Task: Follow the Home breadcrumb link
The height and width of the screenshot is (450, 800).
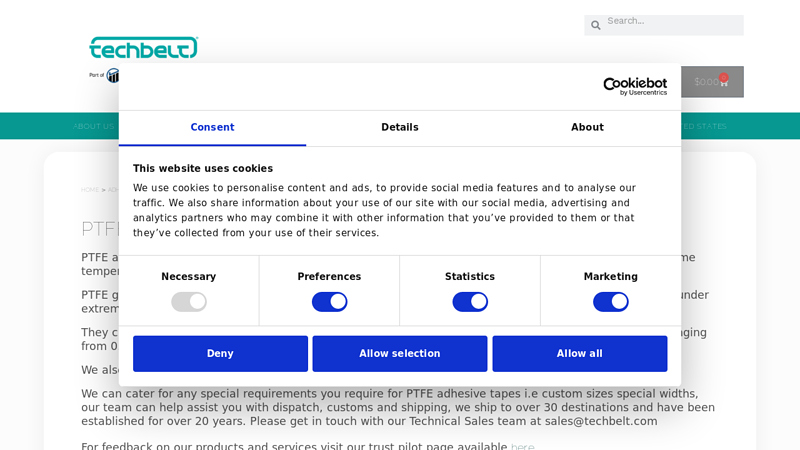Action: (90, 190)
